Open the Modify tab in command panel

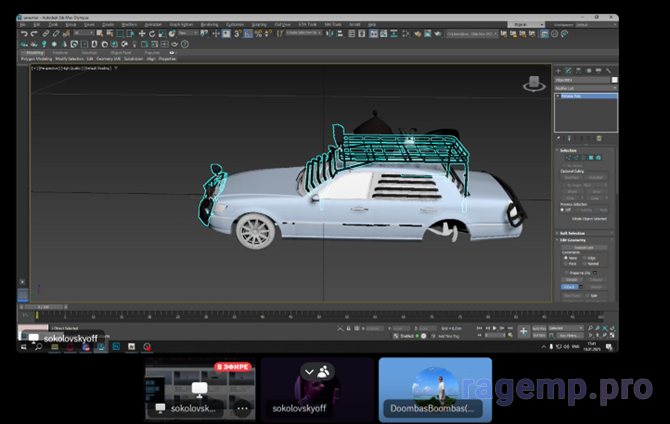point(568,71)
